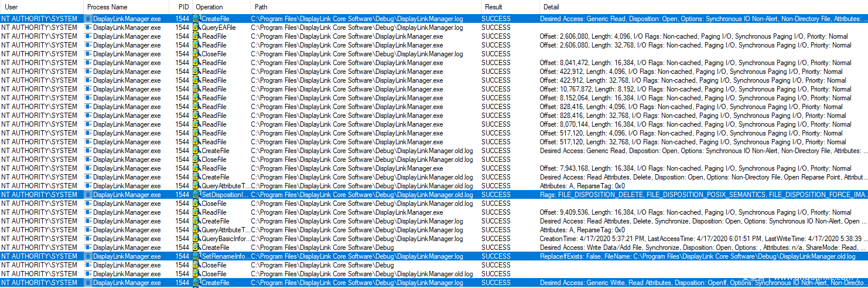Image resolution: width=868 pixels, height=288 pixels.
Task: Click the SetDispositionInformation operation icon
Action: (x=197, y=195)
